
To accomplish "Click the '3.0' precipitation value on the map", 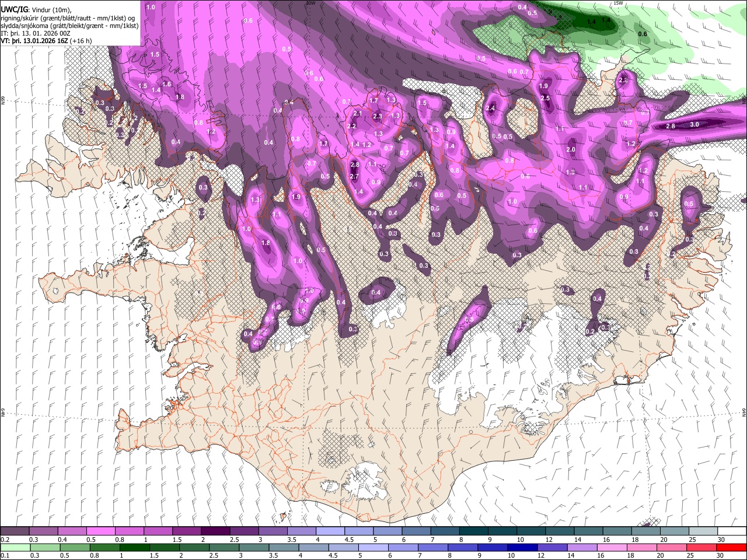I will tap(694, 124).
